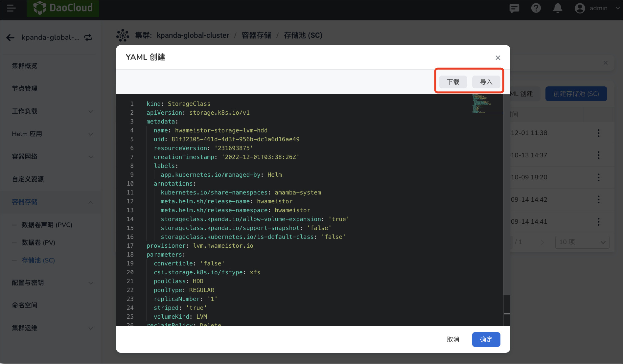Click the annotations: line in editor
Image resolution: width=623 pixels, height=364 pixels.
[175, 184]
